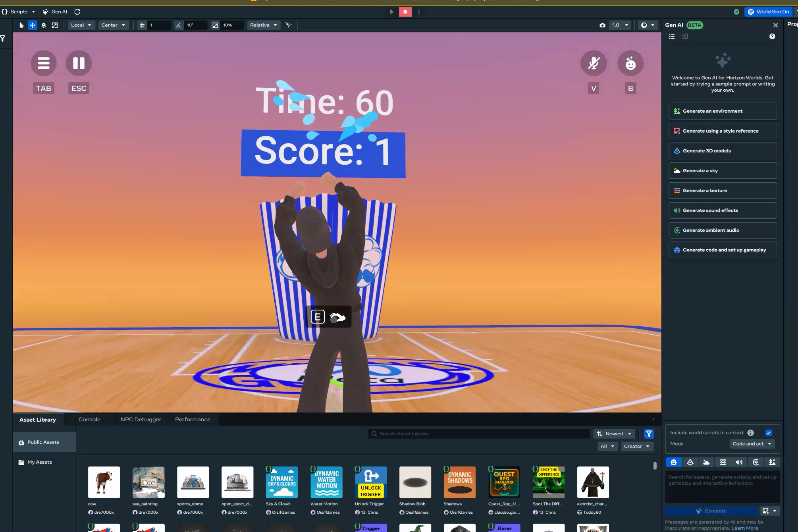Click the camera screenshot icon
The width and height of the screenshot is (798, 532).
pyautogui.click(x=602, y=25)
